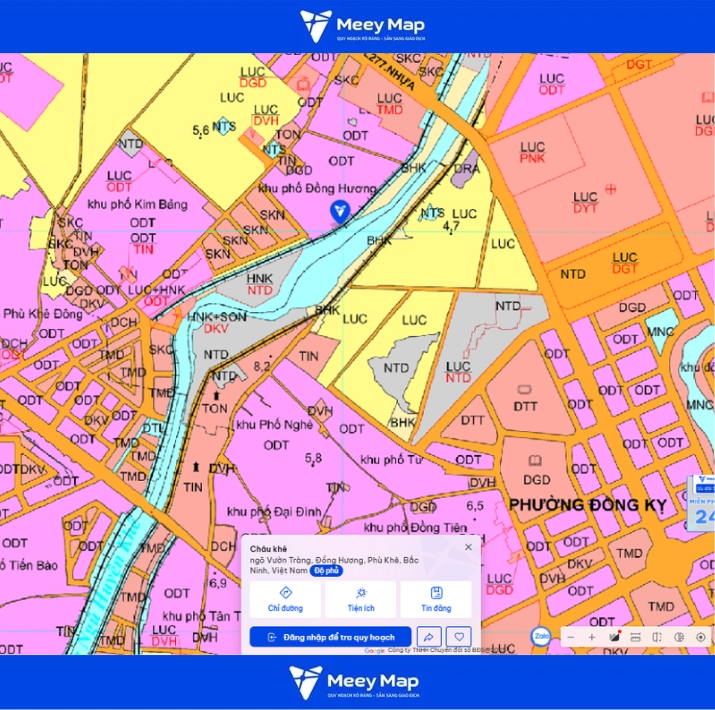Click the khu Phố Nghè label
Screen dimensions: 715x710
click(275, 425)
